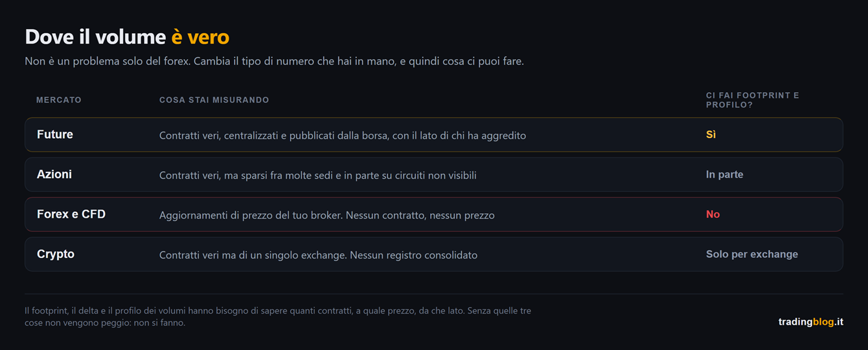Screen dimensions: 868x350
Task: Click the COSA STAI MISURANDO header
Action: pyautogui.click(x=214, y=100)
